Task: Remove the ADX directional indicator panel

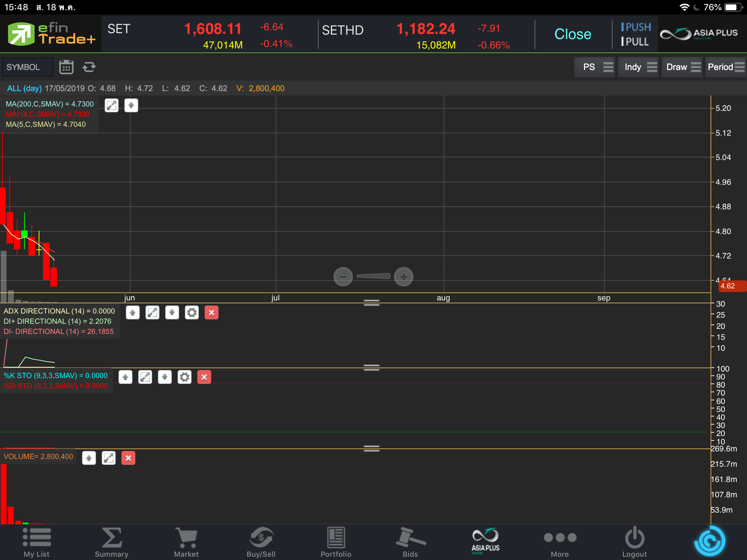Action: tap(211, 312)
